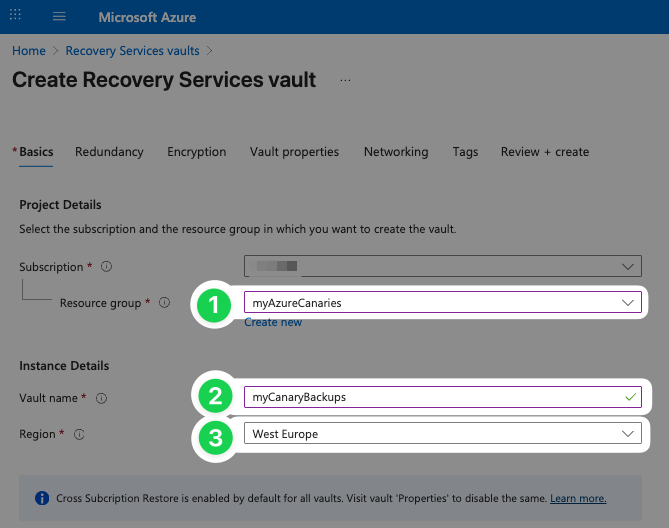Image resolution: width=669 pixels, height=528 pixels.
Task: Switch to the Encryption tab
Action: 196,152
